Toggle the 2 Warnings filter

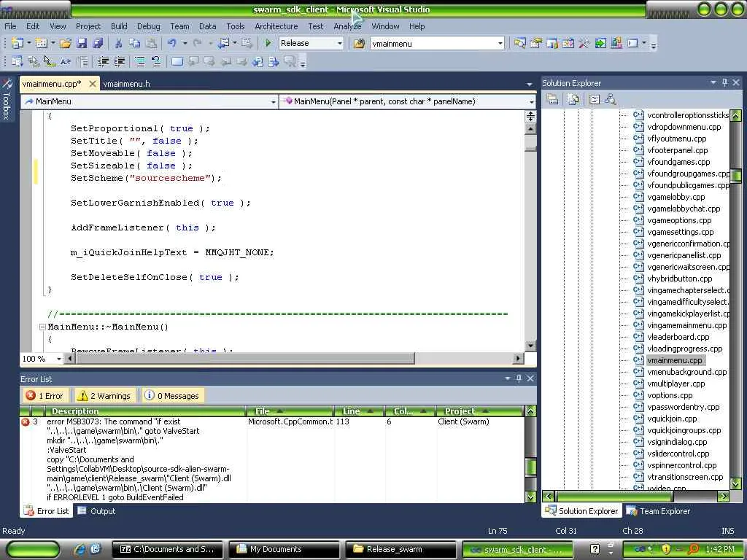point(104,396)
